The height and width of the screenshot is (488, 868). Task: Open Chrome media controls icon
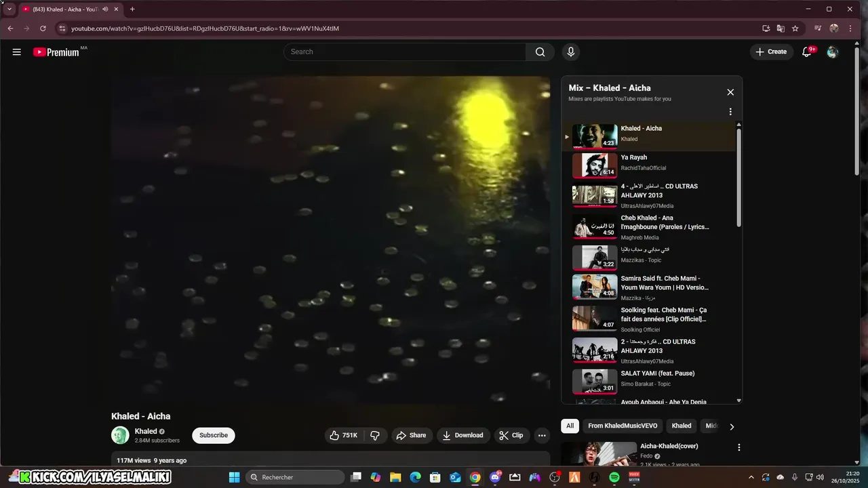817,28
